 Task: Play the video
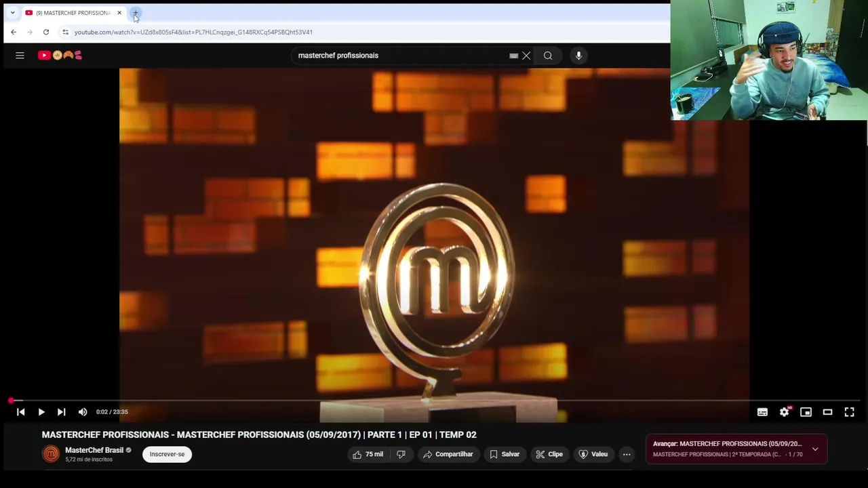[x=41, y=412]
